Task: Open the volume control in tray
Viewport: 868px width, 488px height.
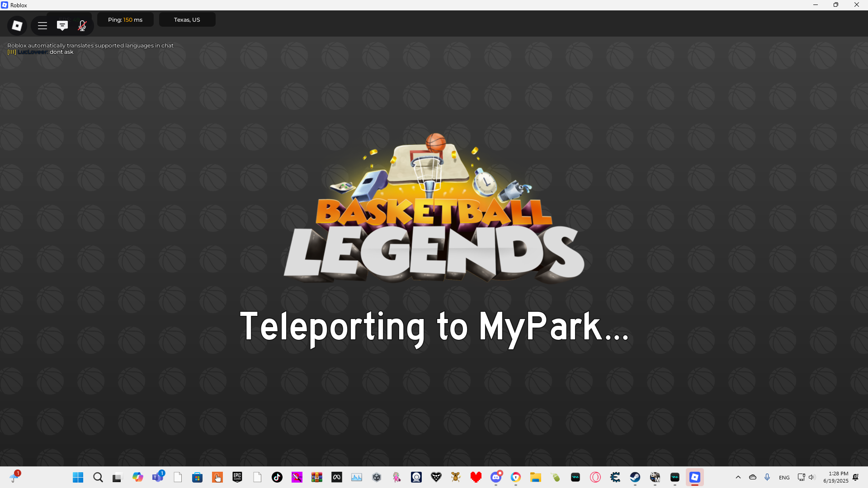Action: click(x=811, y=477)
